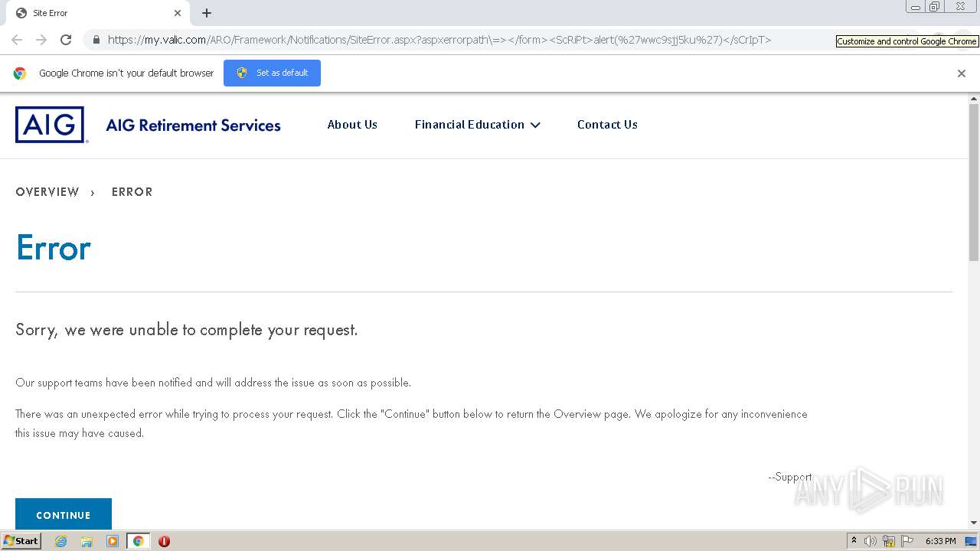
Task: Reload the page with refresh icon
Action: [66, 40]
